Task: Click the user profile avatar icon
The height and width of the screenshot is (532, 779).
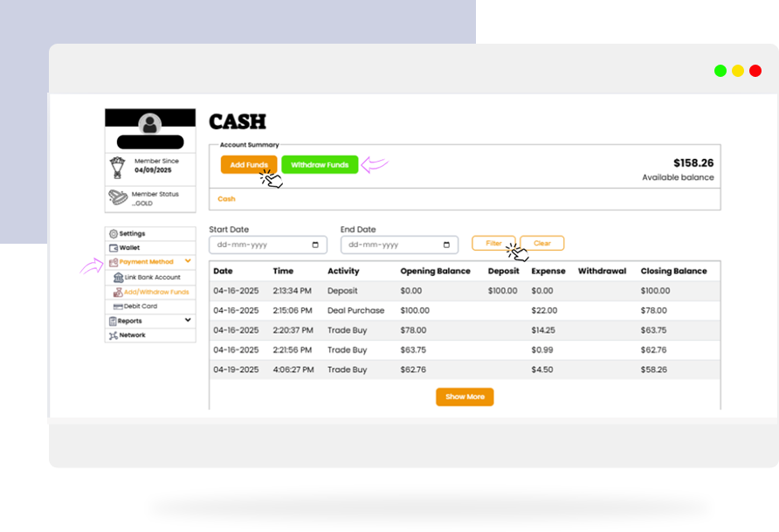Action: pos(149,124)
